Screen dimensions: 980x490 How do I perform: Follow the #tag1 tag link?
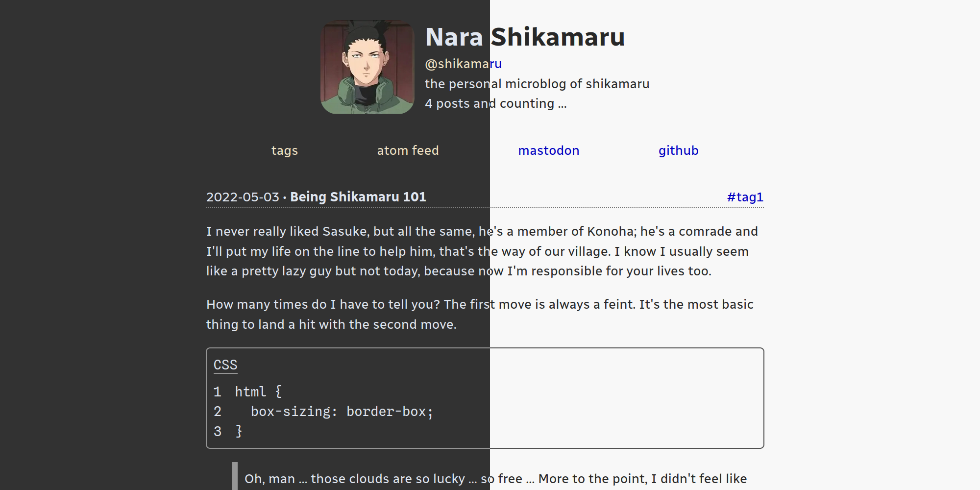click(745, 197)
